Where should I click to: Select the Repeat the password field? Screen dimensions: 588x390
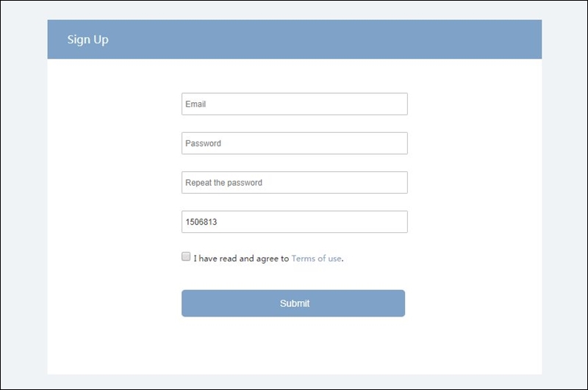tap(295, 182)
